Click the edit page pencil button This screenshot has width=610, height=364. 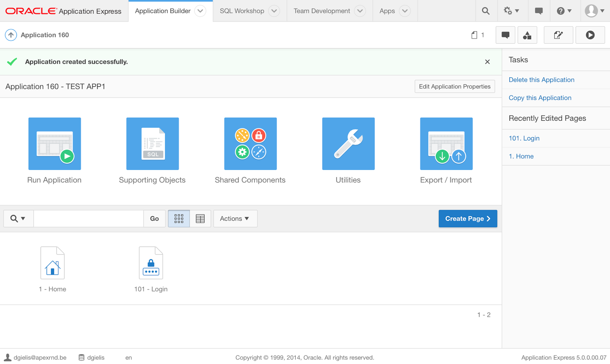[558, 35]
